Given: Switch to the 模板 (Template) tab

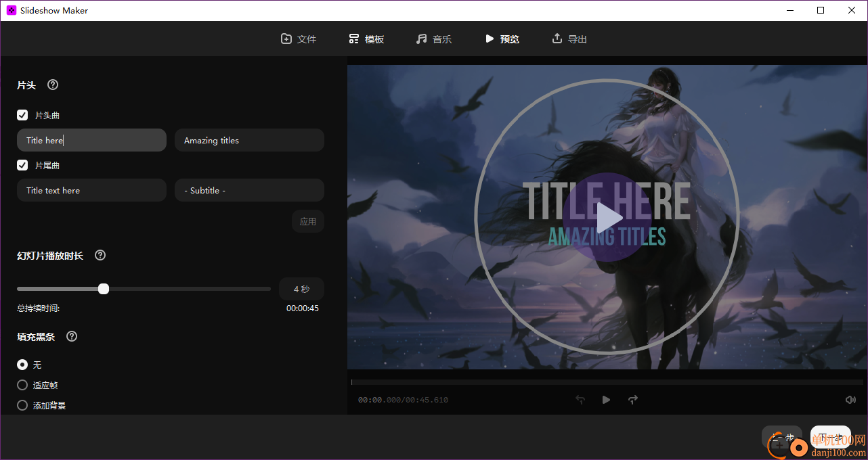Looking at the screenshot, I should (x=366, y=39).
